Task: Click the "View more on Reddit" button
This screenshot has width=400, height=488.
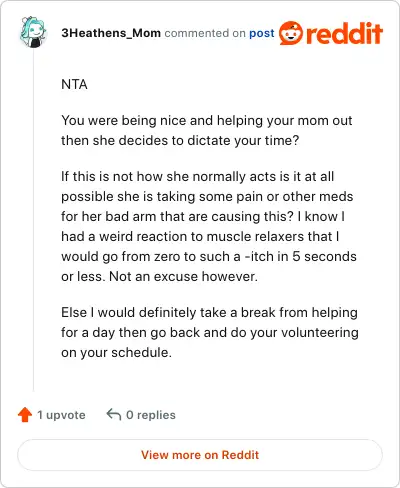Action: click(200, 455)
